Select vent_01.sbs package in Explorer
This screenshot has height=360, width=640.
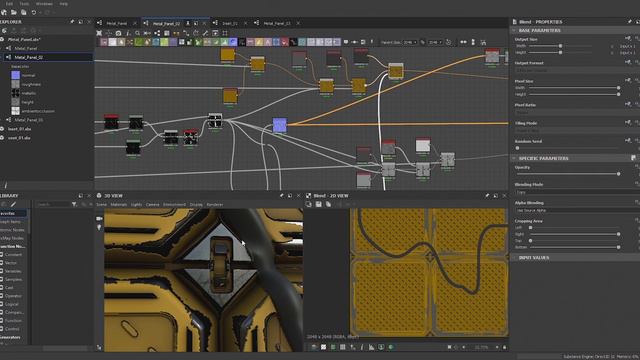19,138
